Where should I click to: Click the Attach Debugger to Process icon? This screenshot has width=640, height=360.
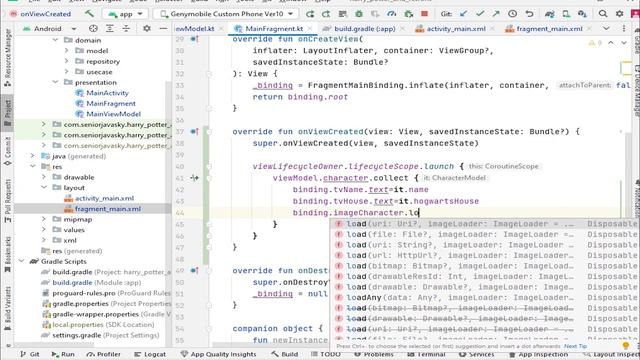(x=408, y=14)
